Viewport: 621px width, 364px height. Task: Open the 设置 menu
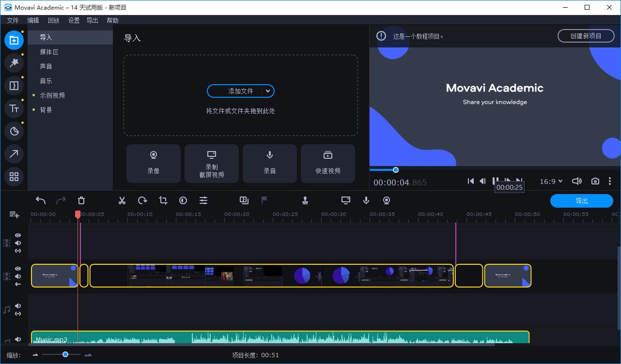click(74, 20)
